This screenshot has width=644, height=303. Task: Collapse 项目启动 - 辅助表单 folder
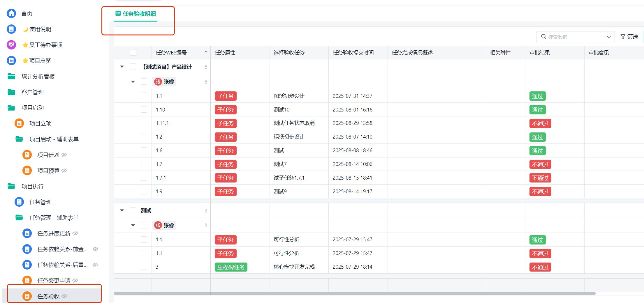pyautogui.click(x=19, y=139)
